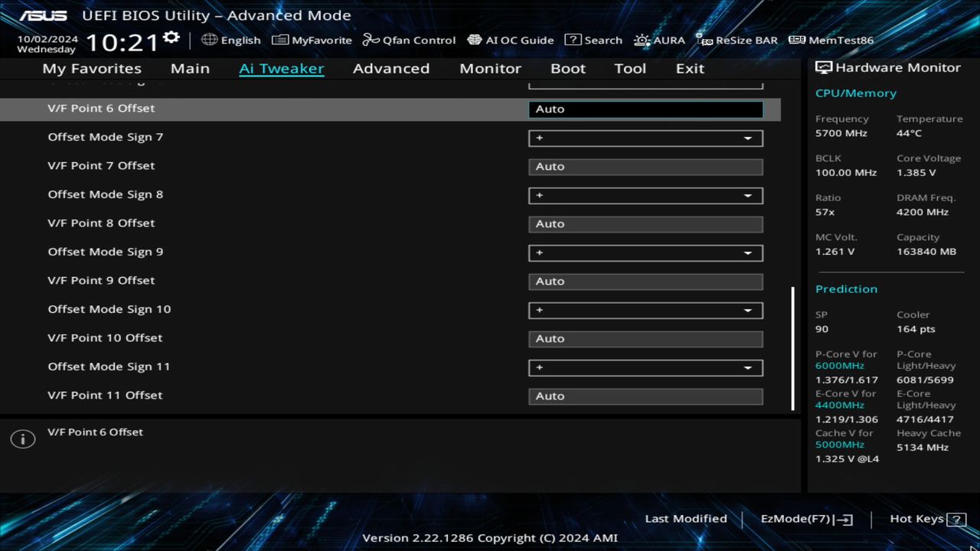Image resolution: width=980 pixels, height=551 pixels.
Task: Click the ReSize BAR icon
Action: [737, 40]
